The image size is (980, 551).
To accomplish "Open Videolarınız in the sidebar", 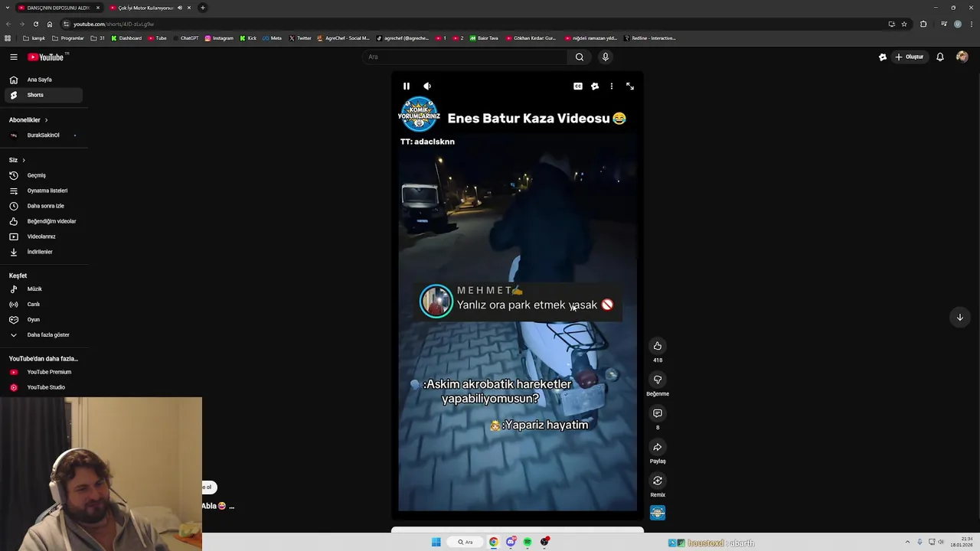I will pyautogui.click(x=44, y=236).
